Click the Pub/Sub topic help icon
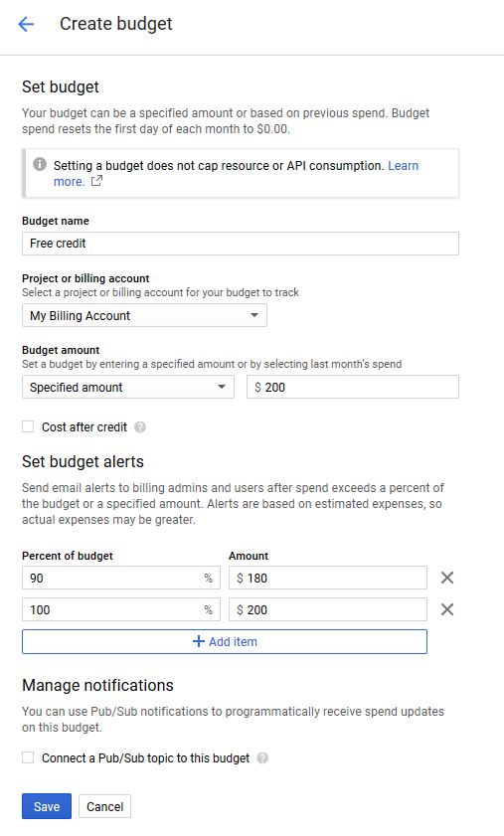This screenshot has height=836, width=504. pos(262,758)
